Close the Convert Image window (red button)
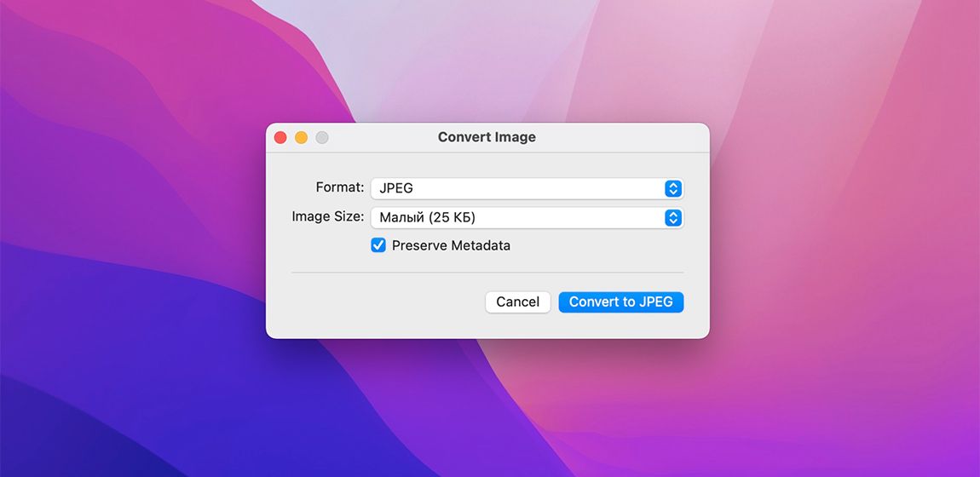Screen dimensions: 980x477 pyautogui.click(x=280, y=137)
